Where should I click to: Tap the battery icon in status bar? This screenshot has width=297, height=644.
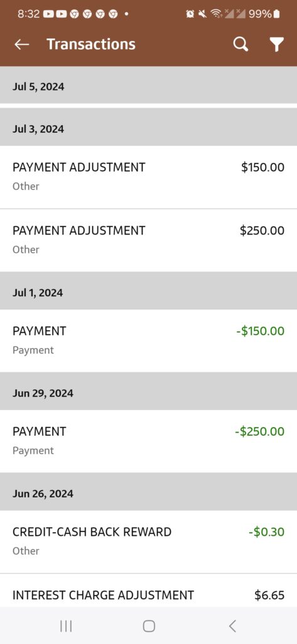click(x=276, y=14)
